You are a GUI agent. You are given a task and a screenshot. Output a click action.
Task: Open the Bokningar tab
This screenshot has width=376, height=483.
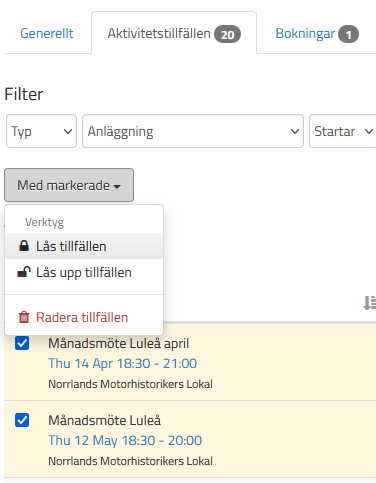click(x=317, y=34)
